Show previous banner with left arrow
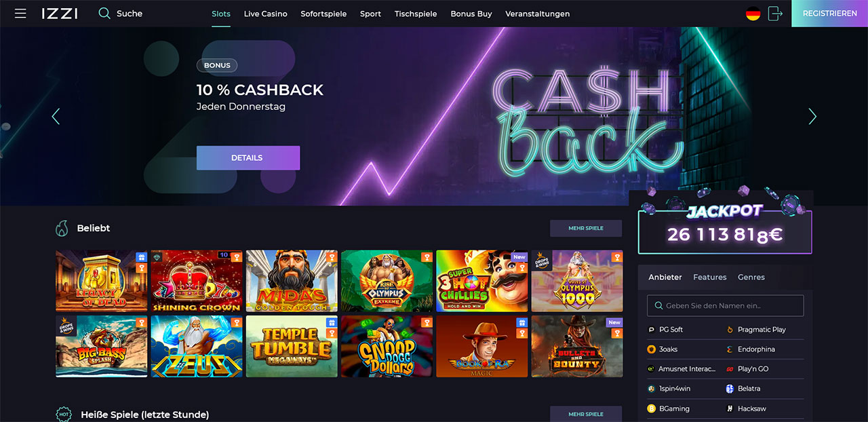Viewport: 868px width, 422px height. 56,117
